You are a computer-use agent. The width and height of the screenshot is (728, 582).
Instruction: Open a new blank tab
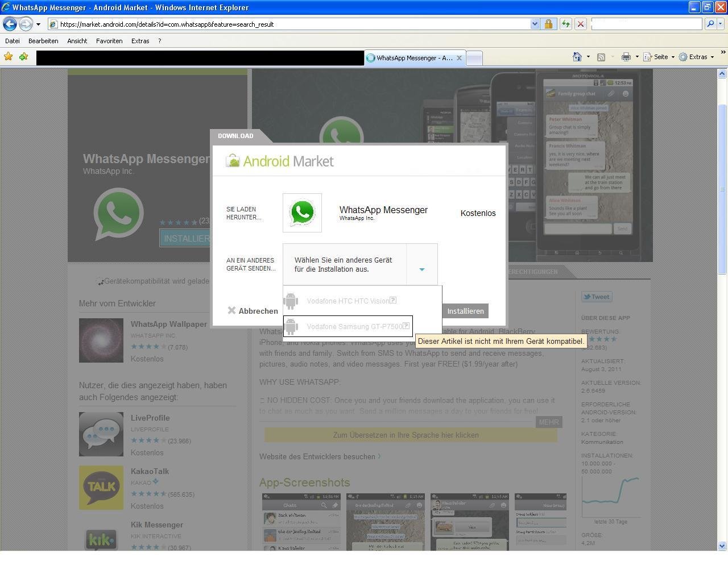[474, 58]
